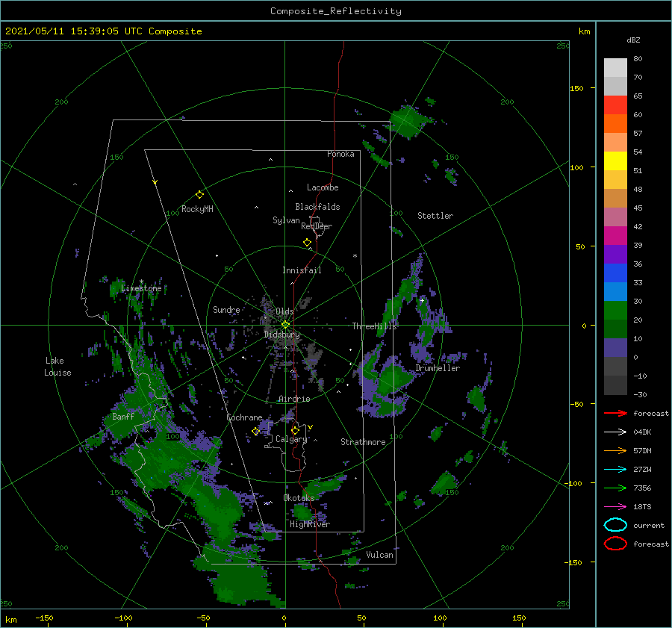
Task: Click the Banff label on map
Action: coord(123,417)
